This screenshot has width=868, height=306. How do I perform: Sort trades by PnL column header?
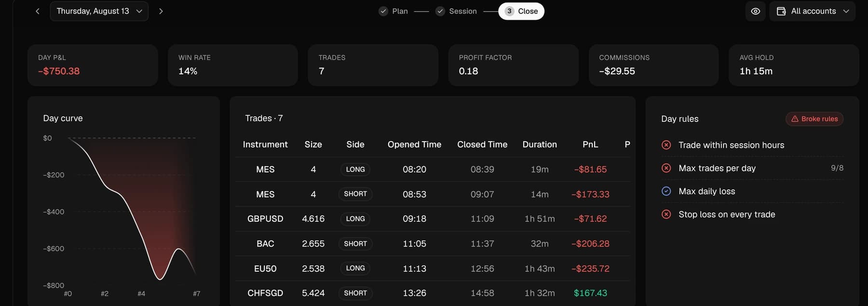click(590, 145)
